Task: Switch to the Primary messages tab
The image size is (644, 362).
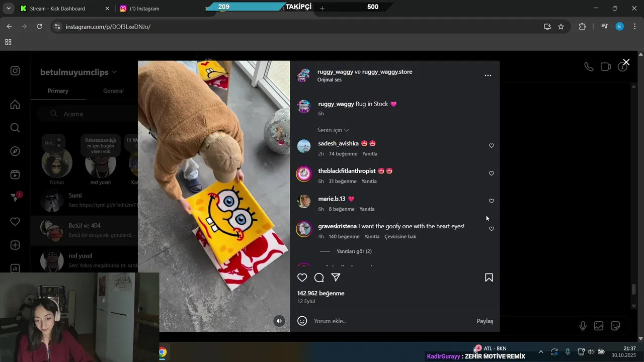Action: (x=58, y=91)
